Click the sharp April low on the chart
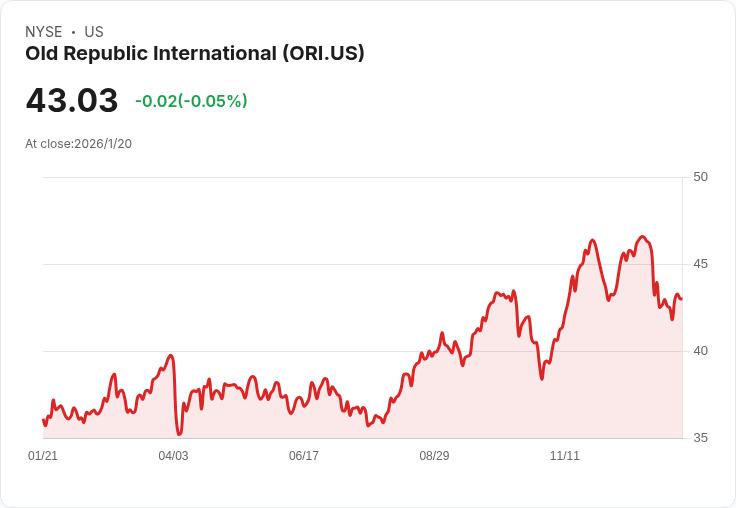 pos(179,434)
